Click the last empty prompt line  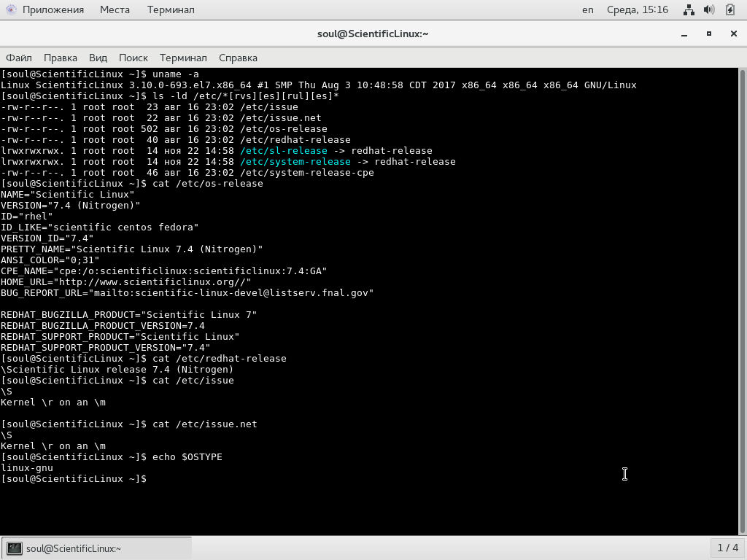74,478
